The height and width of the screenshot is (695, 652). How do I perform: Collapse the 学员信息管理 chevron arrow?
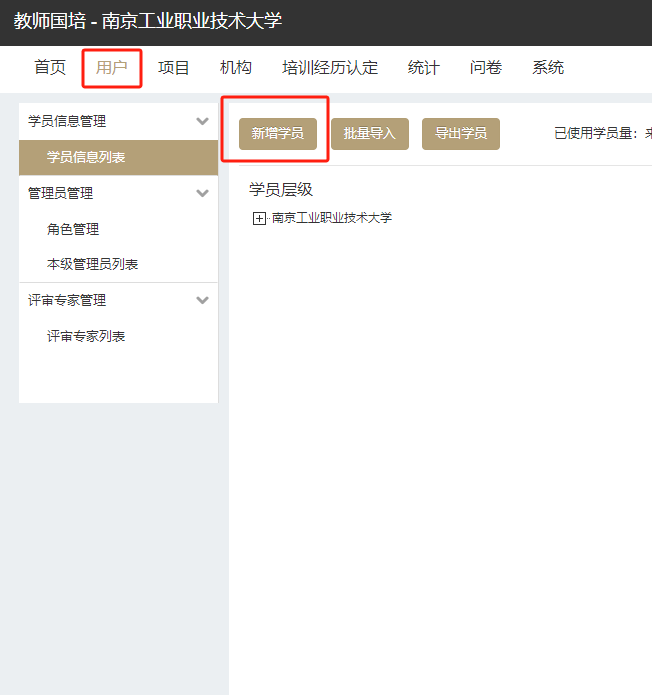(203, 122)
